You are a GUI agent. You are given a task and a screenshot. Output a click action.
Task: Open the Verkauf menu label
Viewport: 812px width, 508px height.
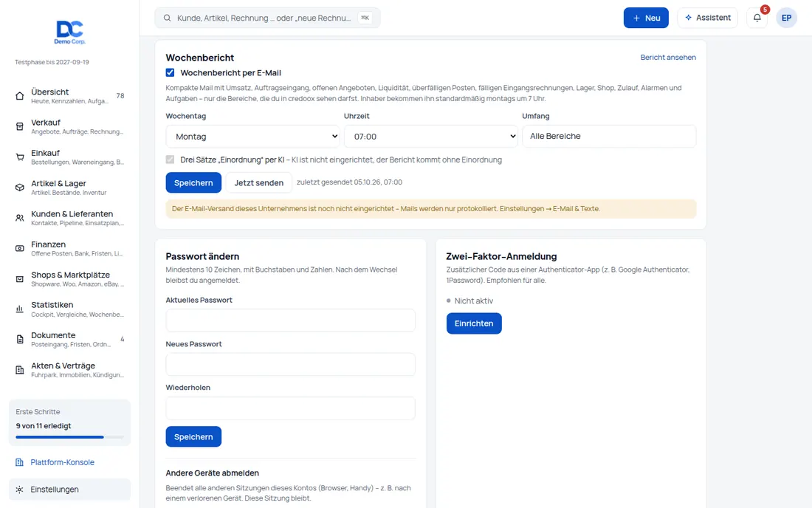pyautogui.click(x=46, y=123)
